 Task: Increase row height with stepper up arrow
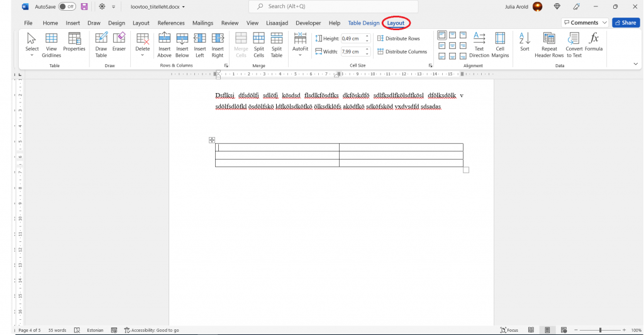pyautogui.click(x=367, y=36)
